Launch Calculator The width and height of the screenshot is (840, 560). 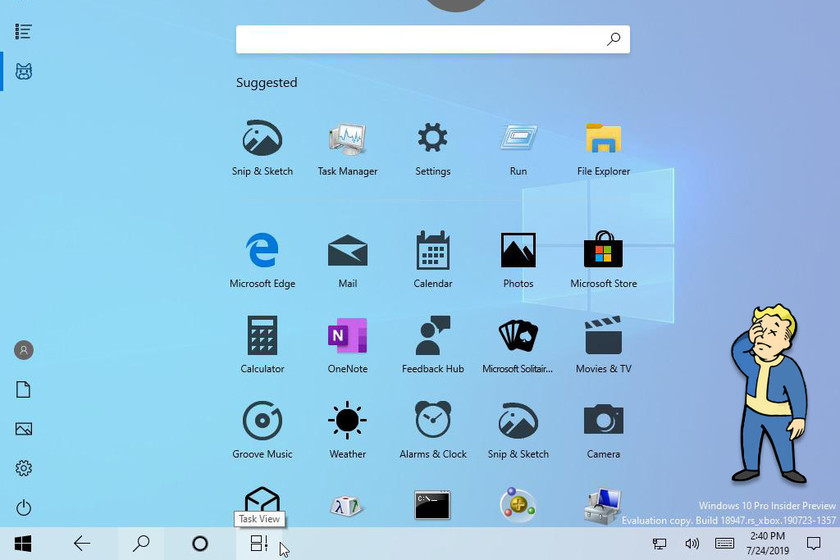(262, 345)
